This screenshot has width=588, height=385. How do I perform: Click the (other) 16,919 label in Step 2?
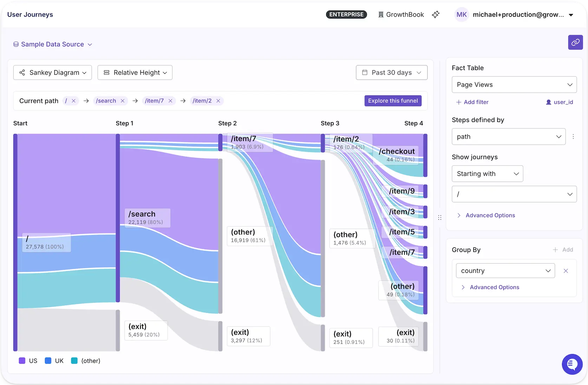pos(250,236)
